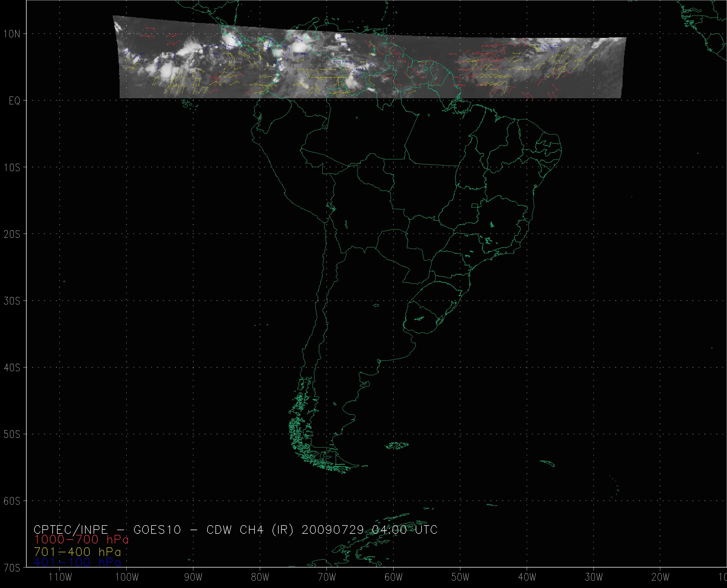Image resolution: width=727 pixels, height=588 pixels.
Task: Click the 10S latitude axis label
Action: [12, 167]
